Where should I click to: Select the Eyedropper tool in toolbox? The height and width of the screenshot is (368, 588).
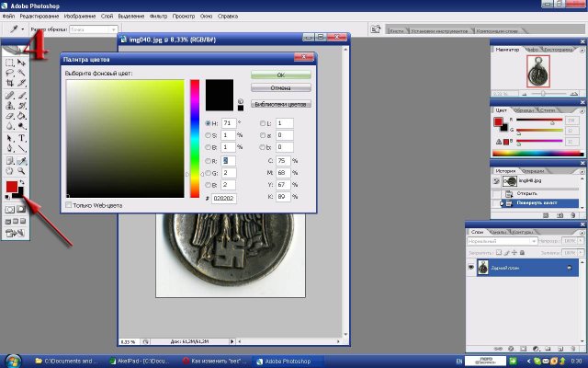pos(21,161)
